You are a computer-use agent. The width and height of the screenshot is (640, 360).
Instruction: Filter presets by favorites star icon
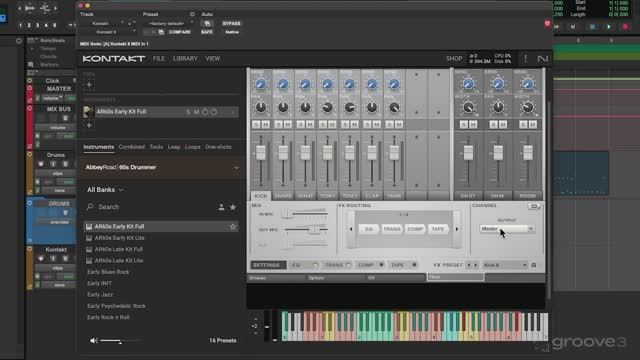coord(233,207)
